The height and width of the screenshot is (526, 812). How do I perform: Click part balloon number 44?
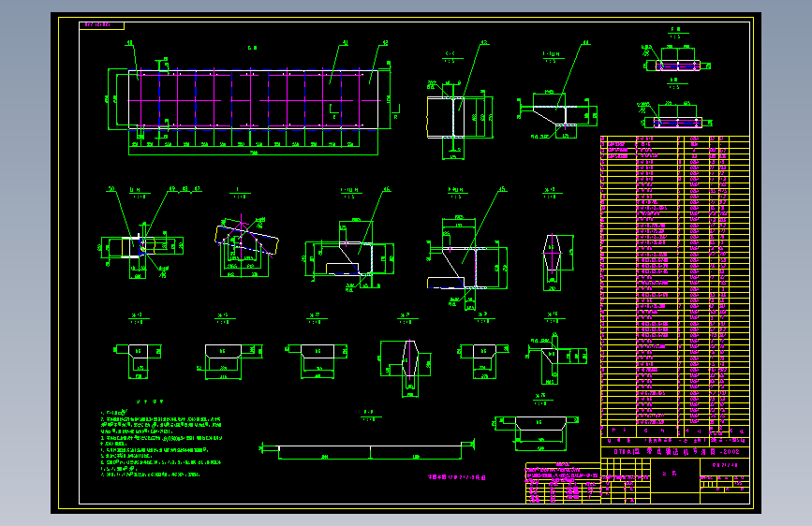(586, 43)
